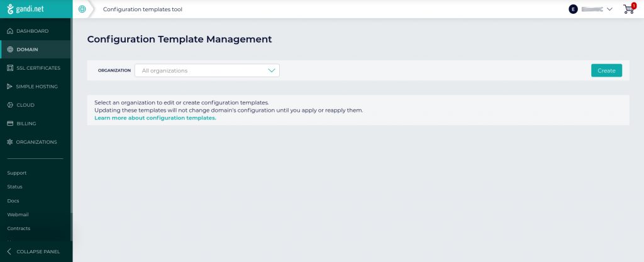Image resolution: width=644 pixels, height=262 pixels.
Task: Open the user account menu chevron
Action: point(609,9)
